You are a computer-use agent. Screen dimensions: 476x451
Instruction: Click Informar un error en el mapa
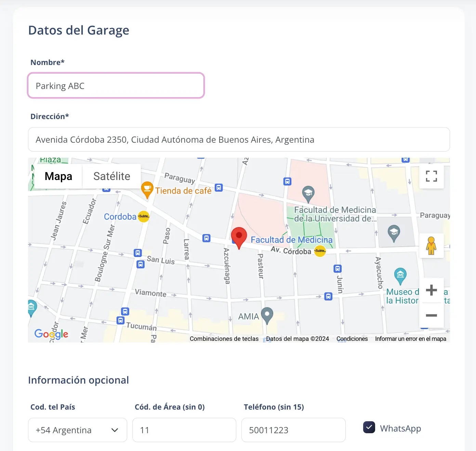410,338
